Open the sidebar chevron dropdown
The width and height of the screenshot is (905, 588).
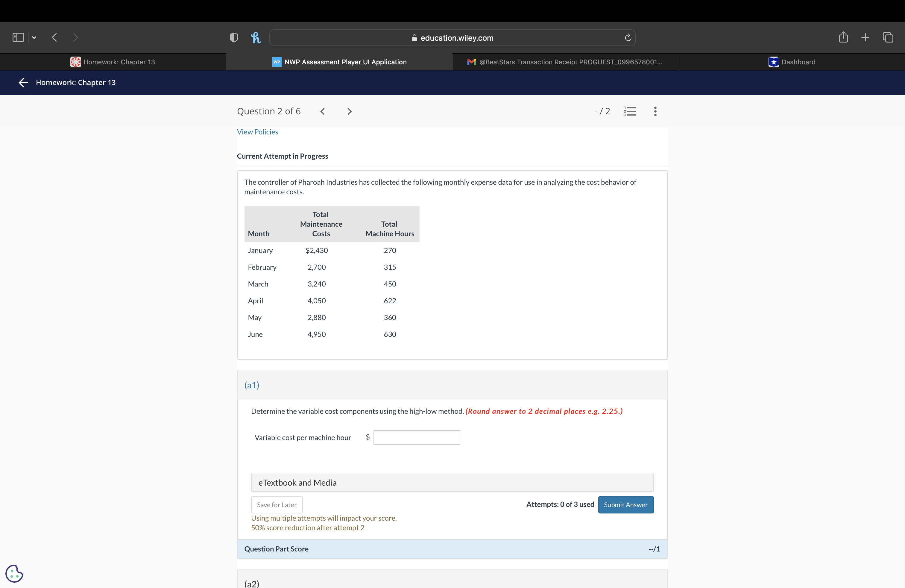pyautogui.click(x=34, y=37)
